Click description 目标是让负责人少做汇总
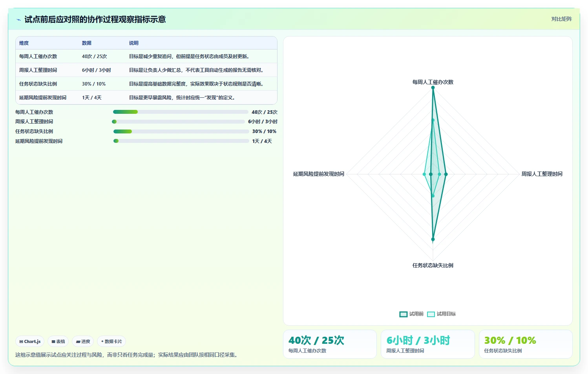Image resolution: width=588 pixels, height=374 pixels. click(197, 70)
